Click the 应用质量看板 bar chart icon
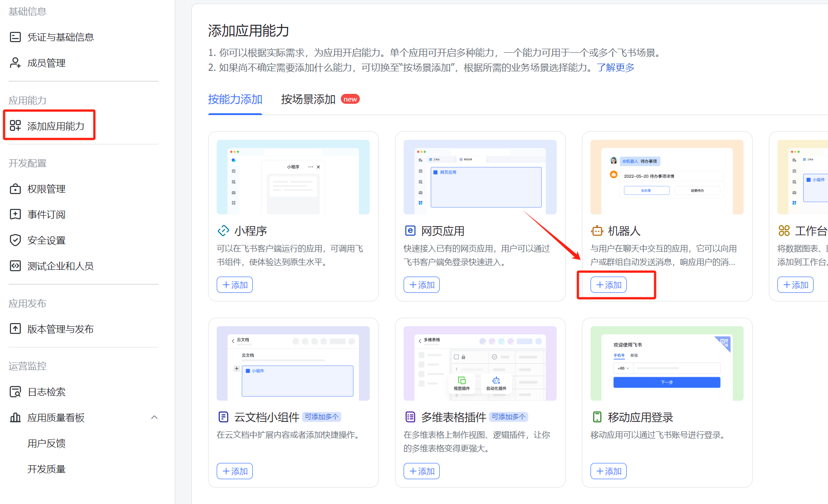The image size is (828, 504). click(15, 417)
